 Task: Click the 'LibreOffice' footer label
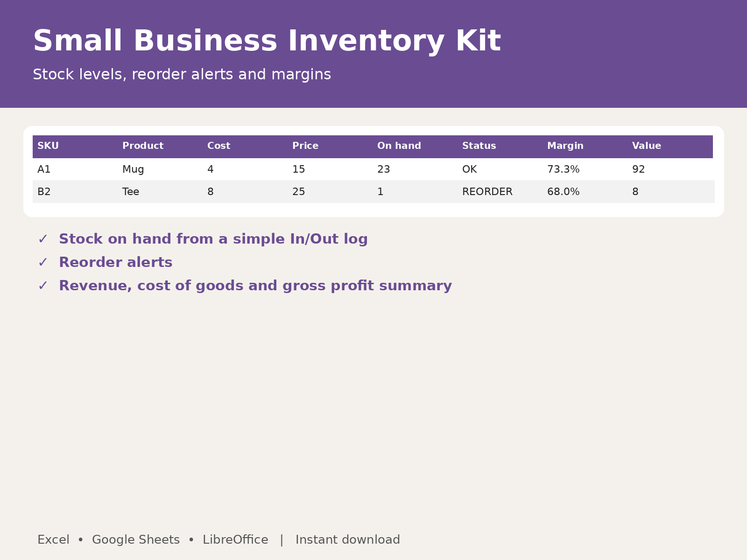pyautogui.click(x=235, y=540)
